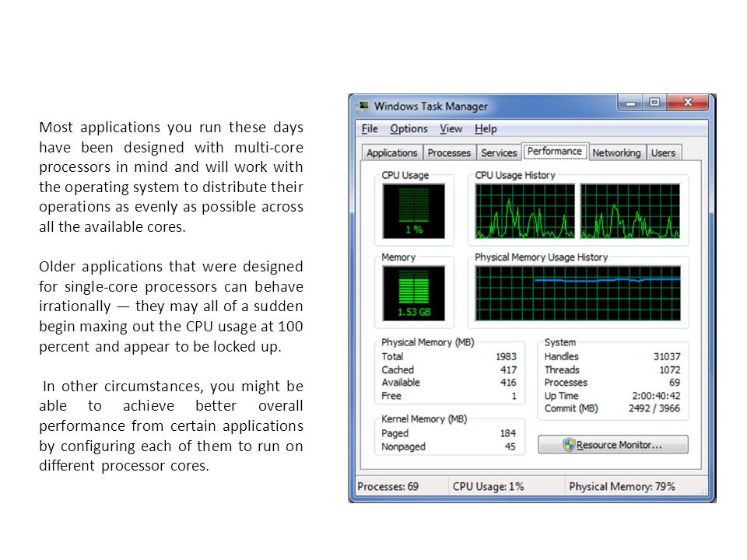
Task: Click the Total physical memory value 1983
Action: (x=506, y=356)
